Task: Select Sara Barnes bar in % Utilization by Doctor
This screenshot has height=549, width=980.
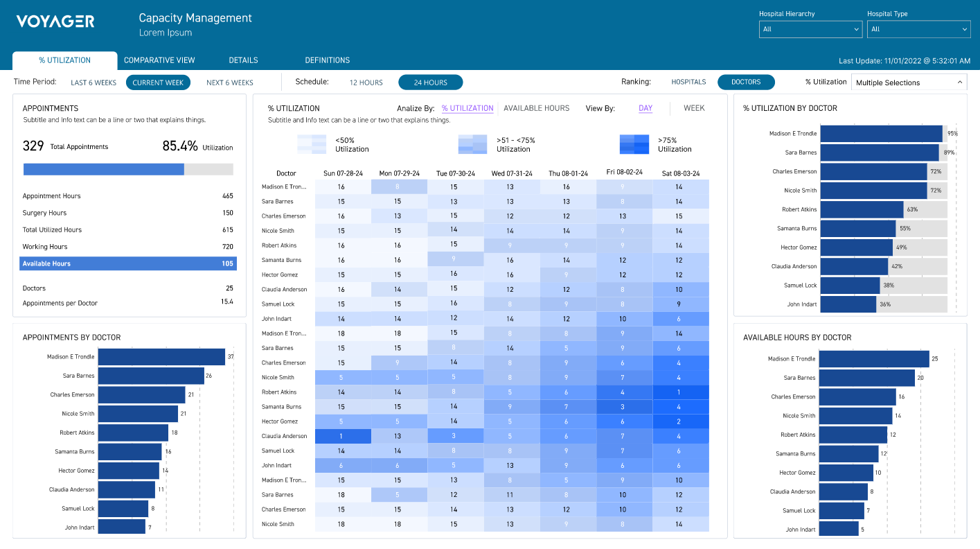Action: coord(879,152)
